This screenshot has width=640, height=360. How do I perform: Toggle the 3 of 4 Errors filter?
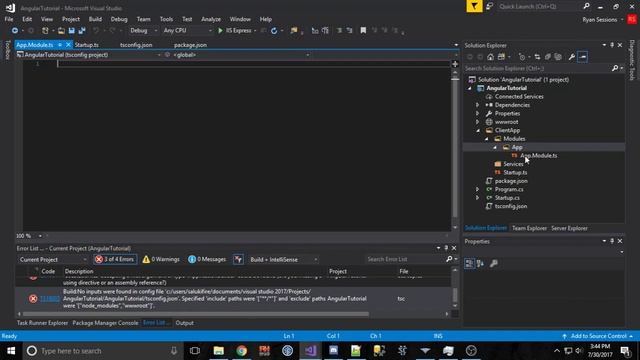pyautogui.click(x=115, y=259)
